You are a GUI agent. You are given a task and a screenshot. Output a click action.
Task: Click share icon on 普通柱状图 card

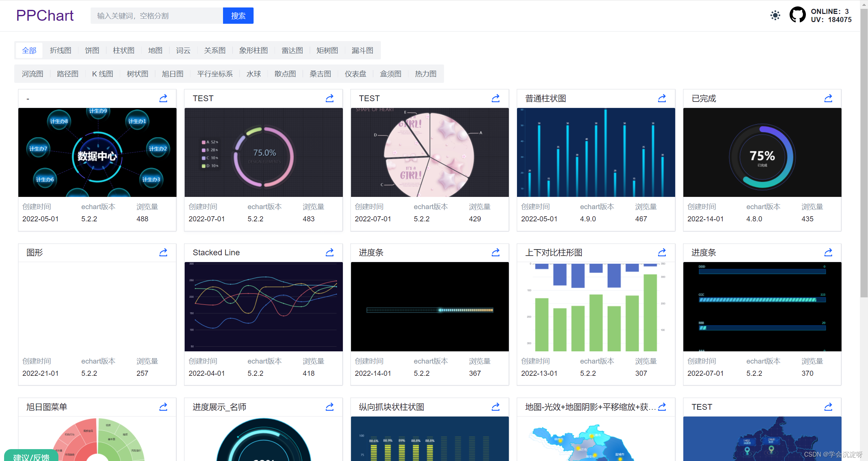tap(662, 98)
